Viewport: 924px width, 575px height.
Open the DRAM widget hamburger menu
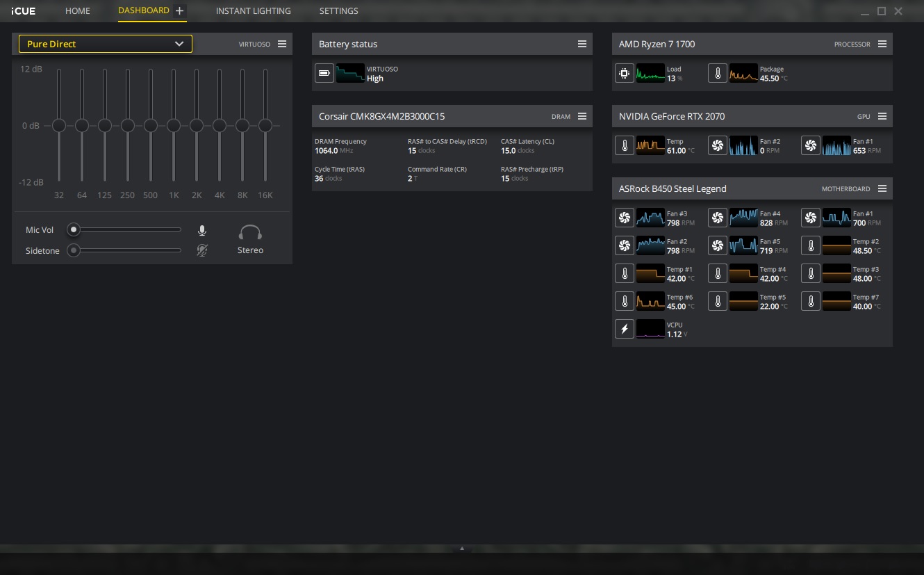[582, 116]
